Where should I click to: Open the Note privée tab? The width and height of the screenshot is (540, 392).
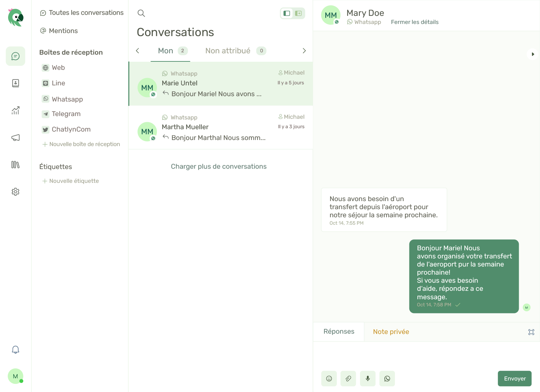(x=390, y=332)
